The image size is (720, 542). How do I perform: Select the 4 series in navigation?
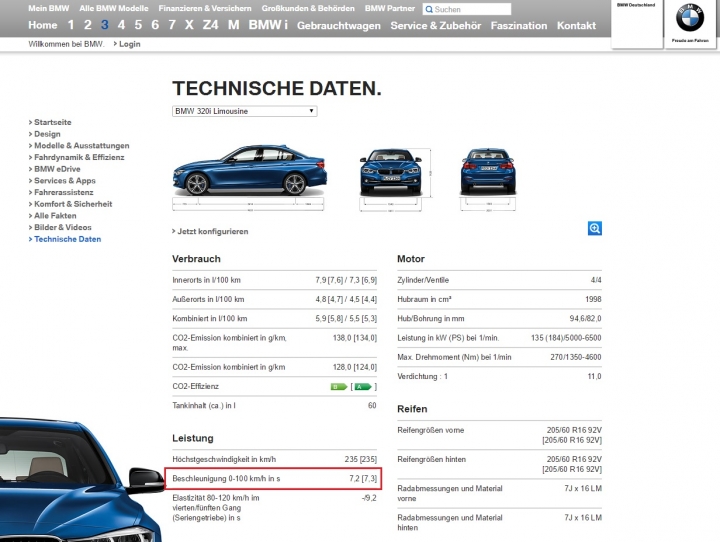click(121, 25)
